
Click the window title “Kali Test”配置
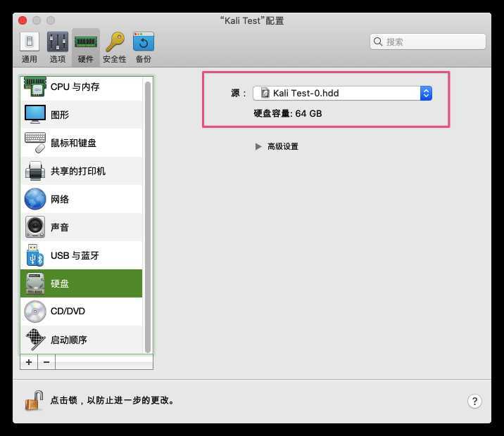(252, 21)
